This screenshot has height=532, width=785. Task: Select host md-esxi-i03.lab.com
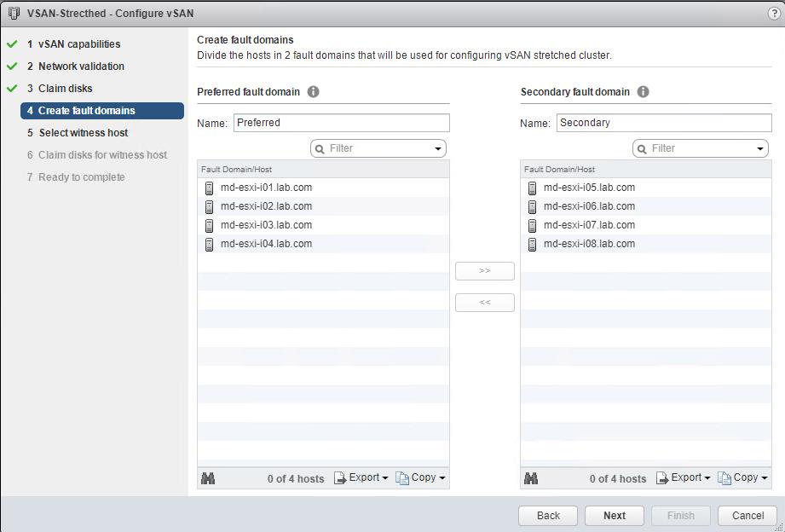coord(323,225)
